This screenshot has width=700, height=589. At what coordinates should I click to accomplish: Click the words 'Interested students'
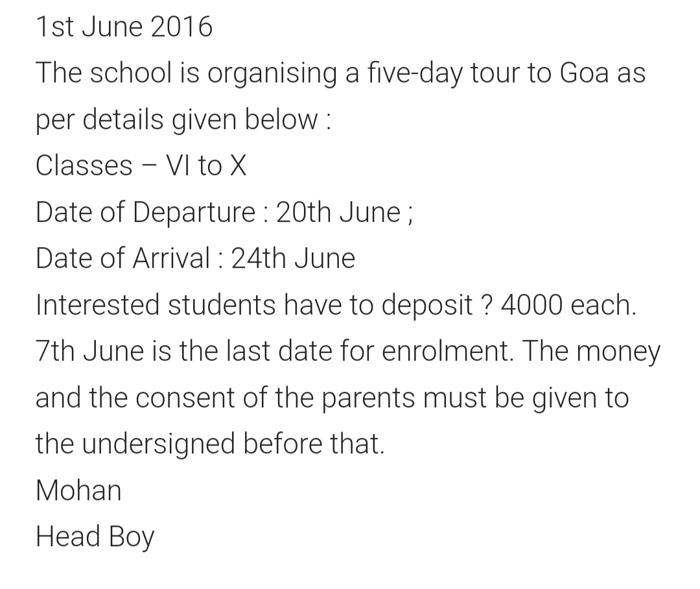(x=156, y=306)
